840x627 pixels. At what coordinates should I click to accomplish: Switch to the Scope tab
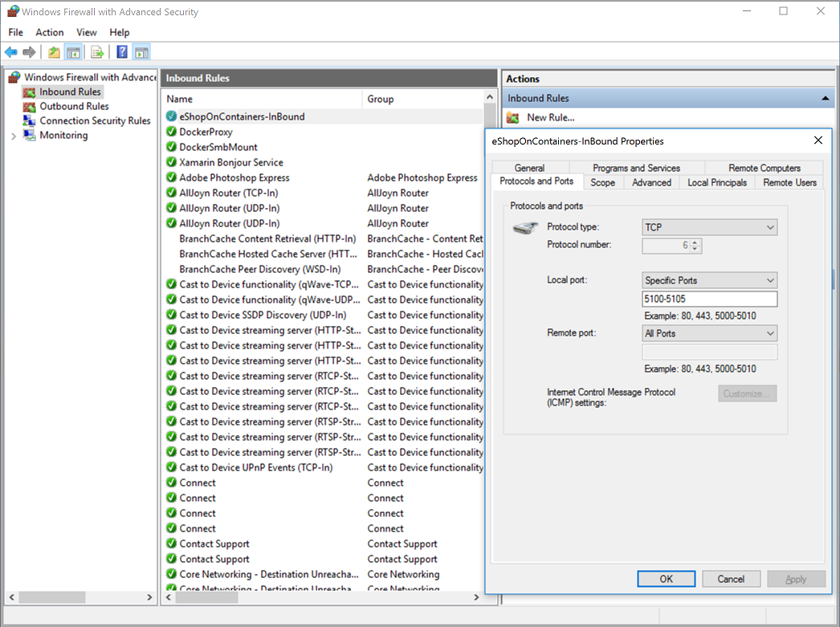tap(602, 182)
